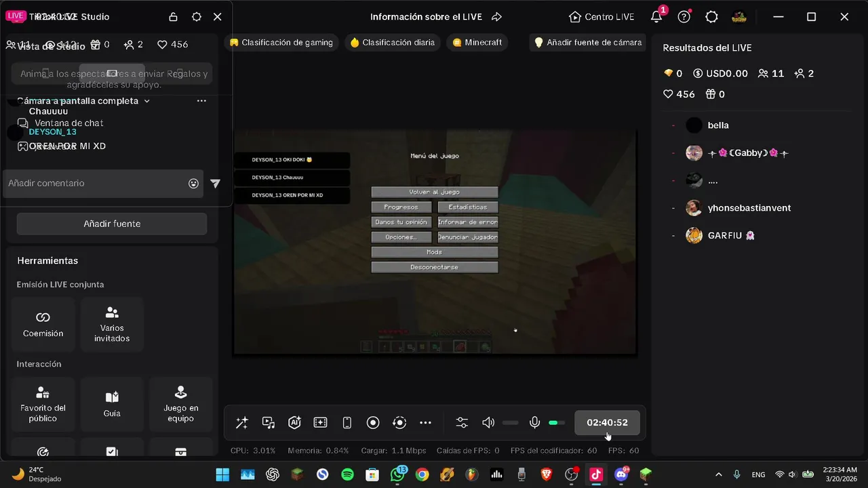868x488 pixels.
Task: Send comment with paper plane icon
Action: point(215,184)
